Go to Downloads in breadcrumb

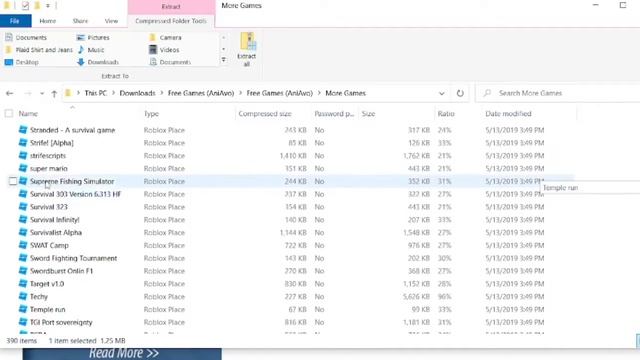[138, 93]
